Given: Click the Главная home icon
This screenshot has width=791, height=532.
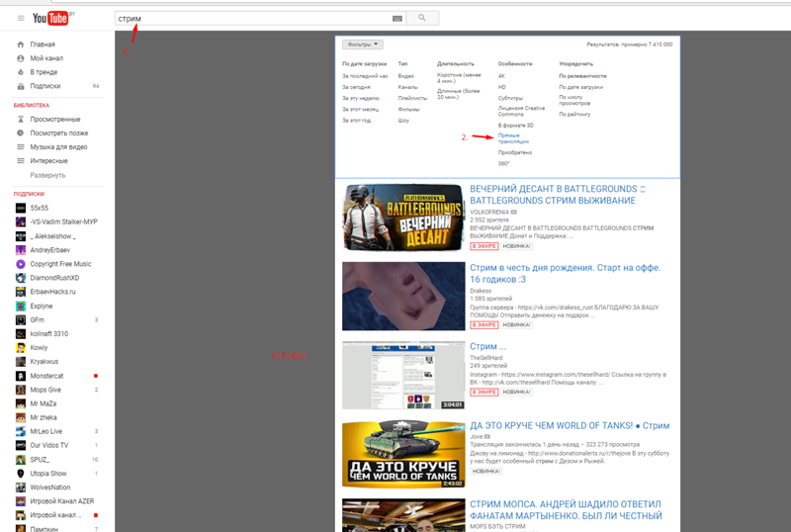Looking at the screenshot, I should pyautogui.click(x=21, y=44).
